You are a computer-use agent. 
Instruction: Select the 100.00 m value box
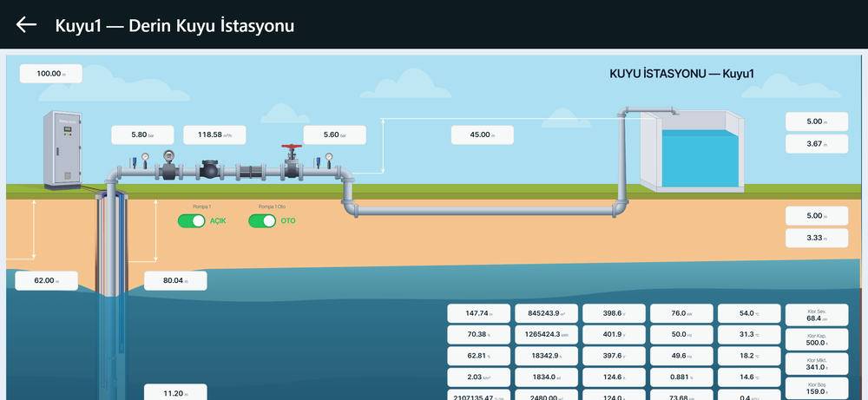(x=51, y=74)
